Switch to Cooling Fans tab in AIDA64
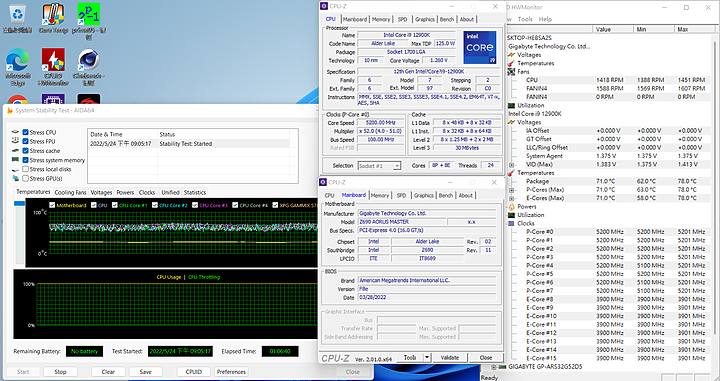This screenshot has height=381, width=720. [70, 192]
